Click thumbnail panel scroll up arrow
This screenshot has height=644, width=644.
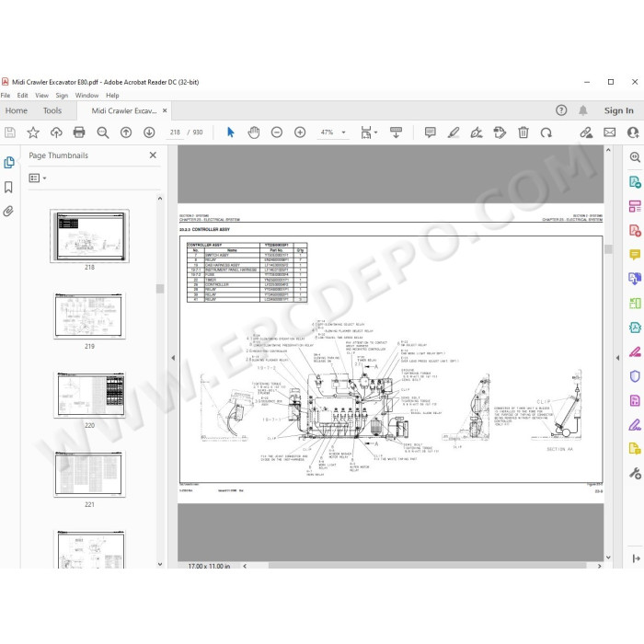coord(160,199)
